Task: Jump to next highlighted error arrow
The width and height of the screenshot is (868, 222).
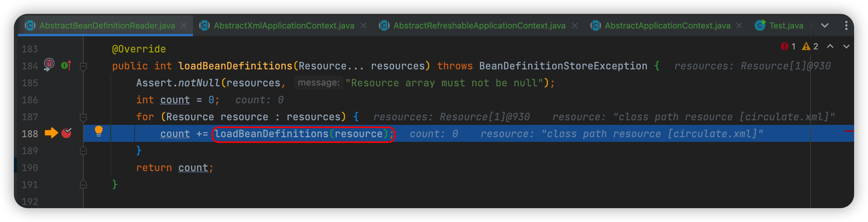Action: pyautogui.click(x=846, y=47)
